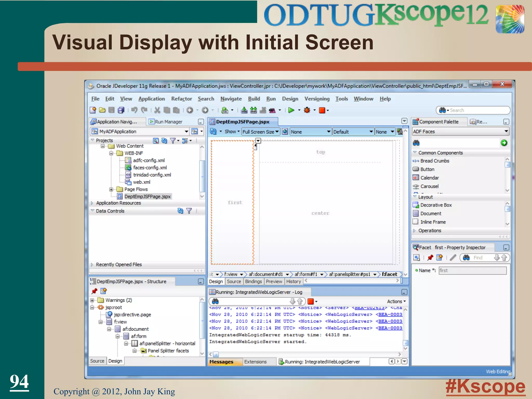Viewport: 532px width, 399px height.
Task: Click the component palette search field
Action: tap(460, 143)
